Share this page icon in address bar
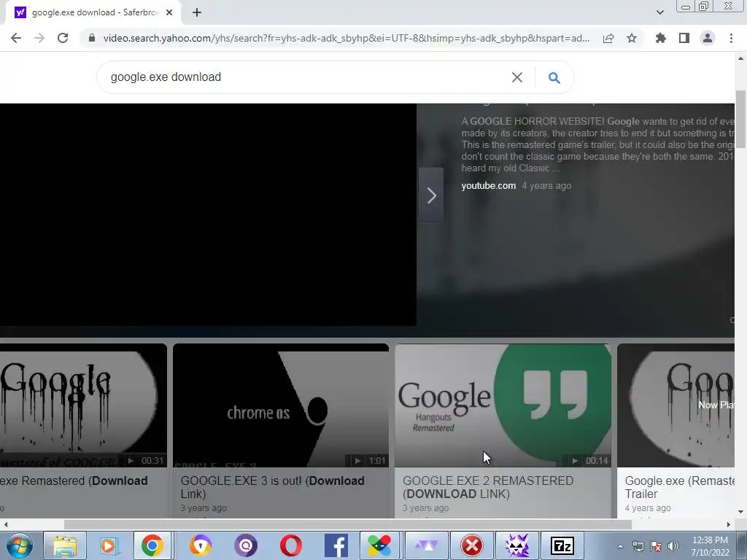747x560 pixels. click(x=608, y=38)
